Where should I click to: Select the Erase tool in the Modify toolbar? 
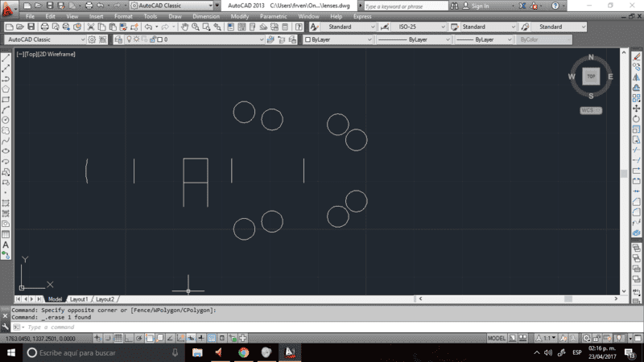pos(636,56)
